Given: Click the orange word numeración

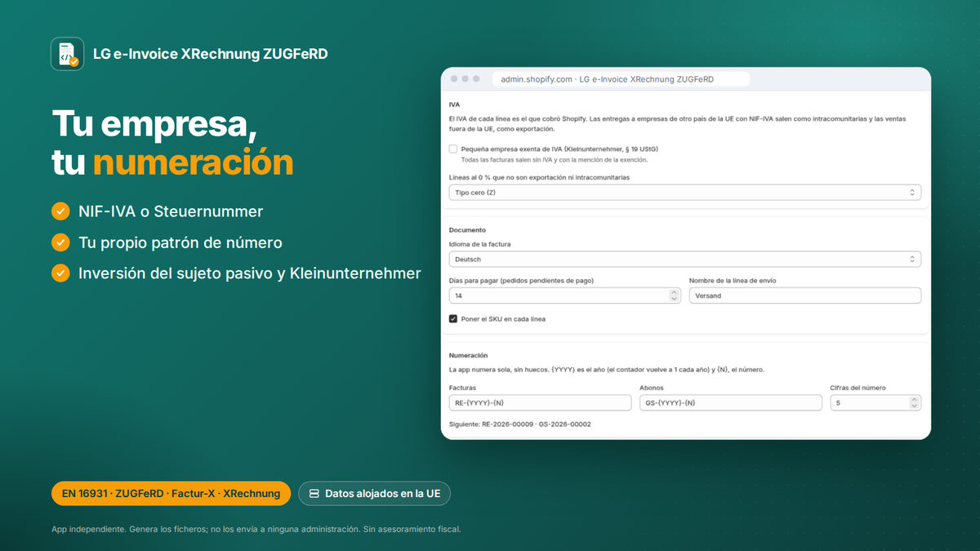Looking at the screenshot, I should pyautogui.click(x=193, y=162).
